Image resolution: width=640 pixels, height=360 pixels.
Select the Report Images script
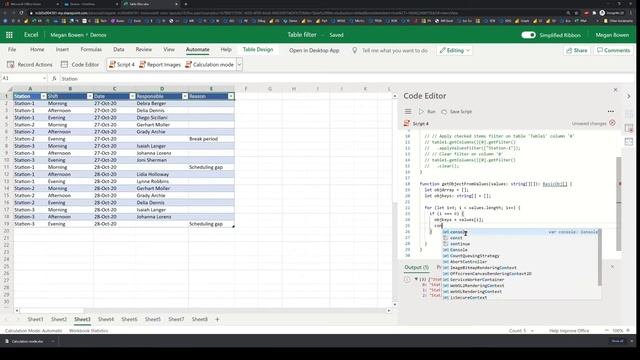click(160, 64)
